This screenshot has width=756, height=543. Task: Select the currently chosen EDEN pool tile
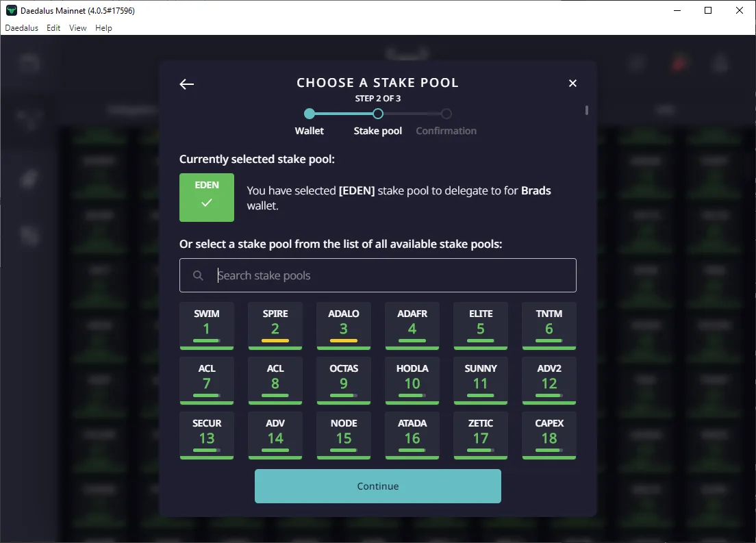pos(207,198)
